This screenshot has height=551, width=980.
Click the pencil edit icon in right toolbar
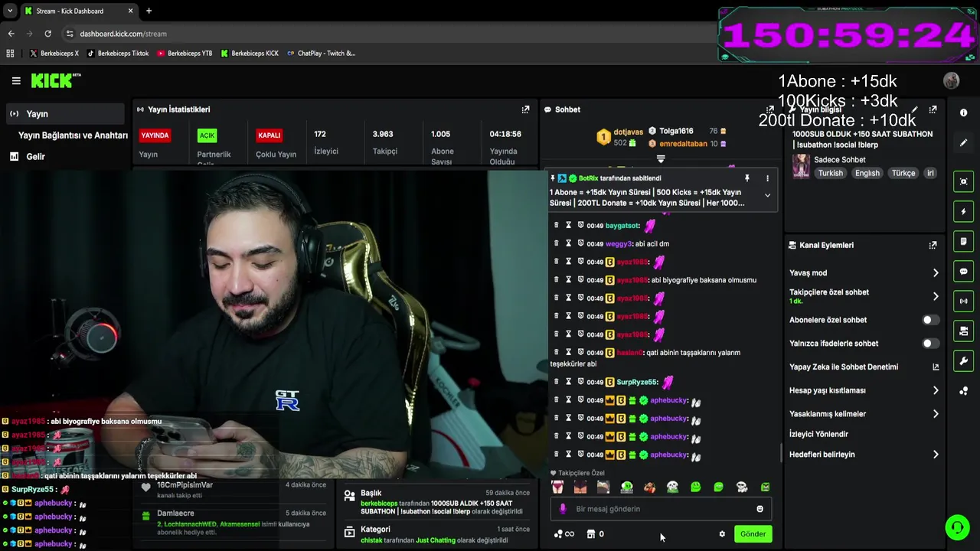pyautogui.click(x=963, y=142)
